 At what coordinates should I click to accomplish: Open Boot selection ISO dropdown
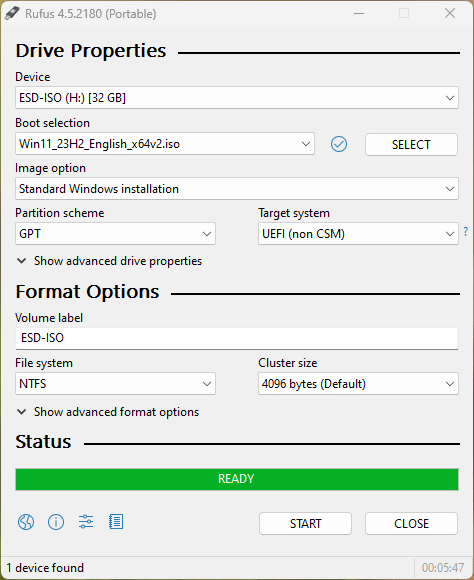tap(165, 144)
